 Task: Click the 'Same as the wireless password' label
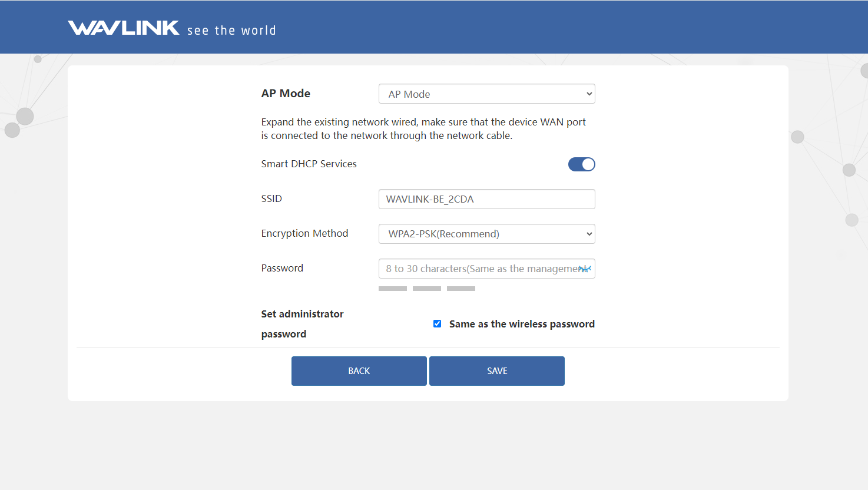[522, 324]
